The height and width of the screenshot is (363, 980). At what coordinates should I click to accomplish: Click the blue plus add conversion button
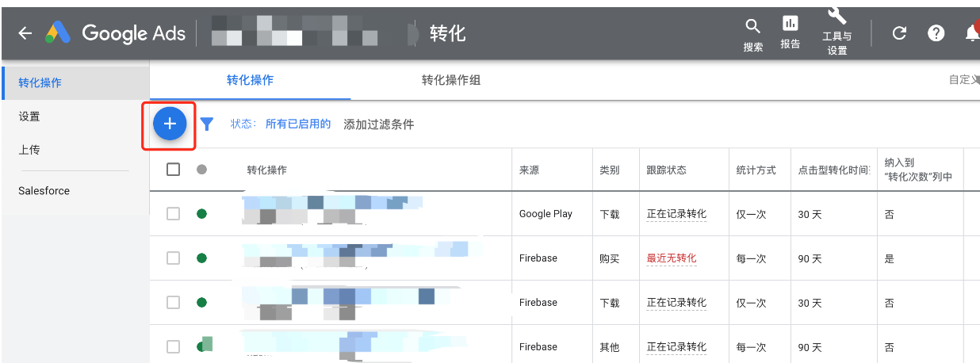click(x=169, y=124)
